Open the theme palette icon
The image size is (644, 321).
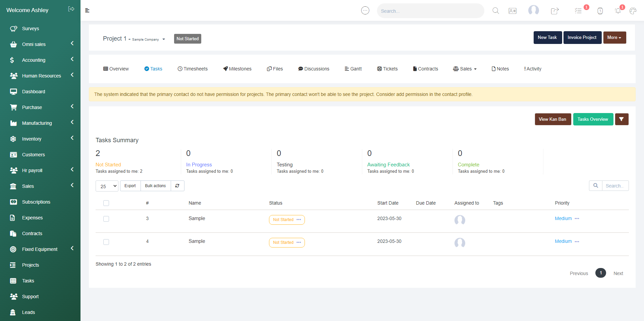point(633,11)
